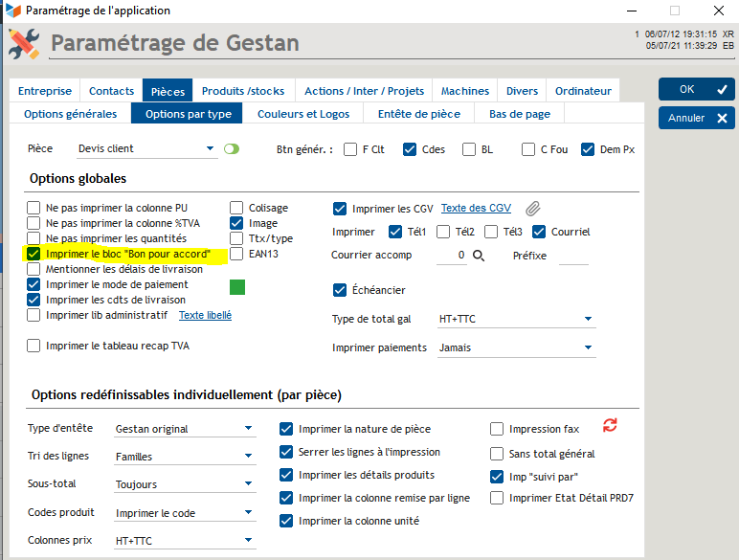Enable Imprimer le tableau recap TVA

pyautogui.click(x=34, y=346)
